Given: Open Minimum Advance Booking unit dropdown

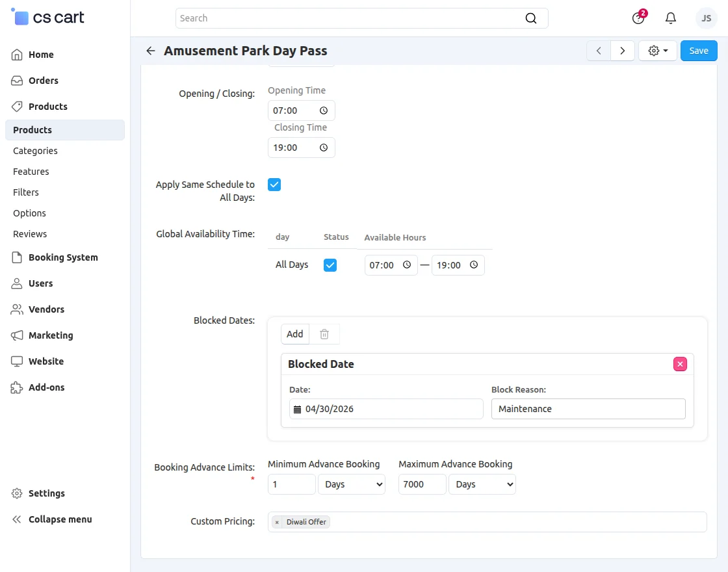Looking at the screenshot, I should [x=352, y=484].
